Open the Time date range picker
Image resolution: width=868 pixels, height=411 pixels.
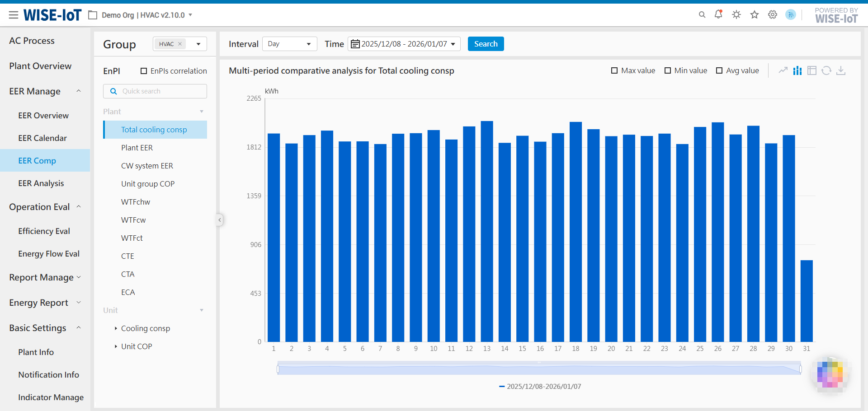pos(404,44)
